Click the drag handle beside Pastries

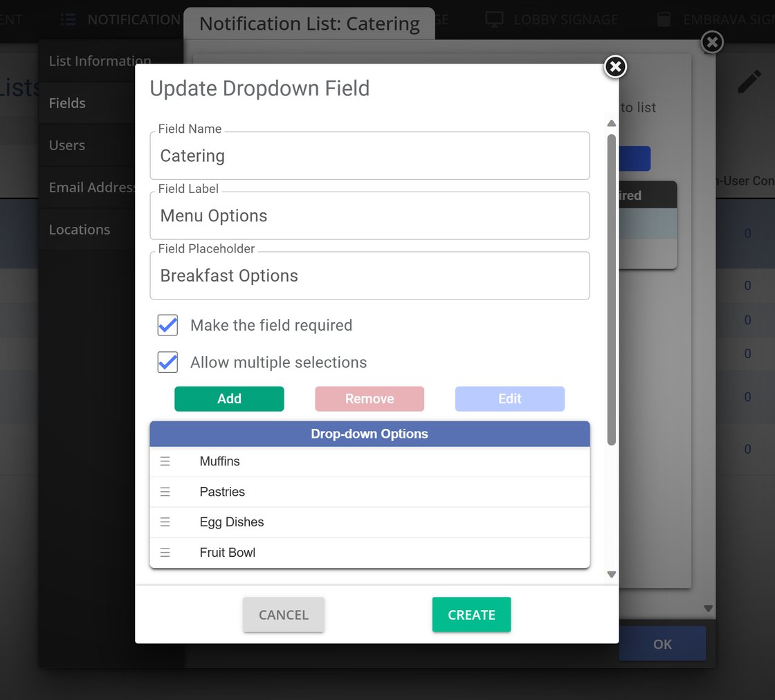coord(165,492)
